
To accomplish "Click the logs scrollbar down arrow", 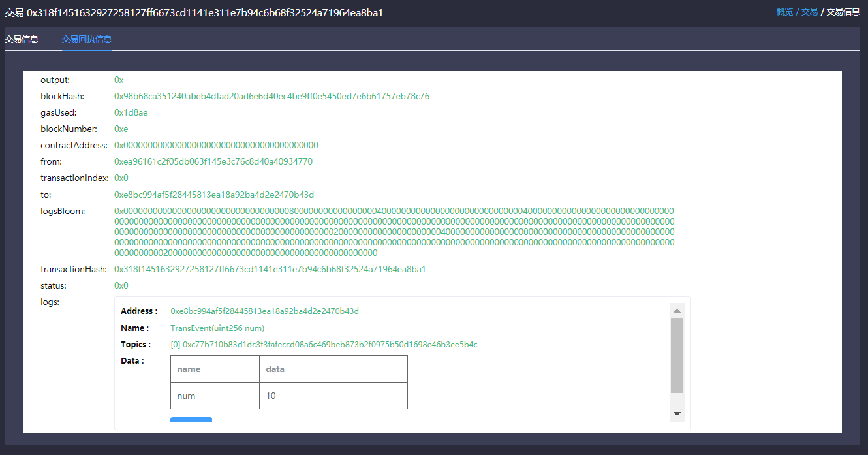I will coord(677,414).
